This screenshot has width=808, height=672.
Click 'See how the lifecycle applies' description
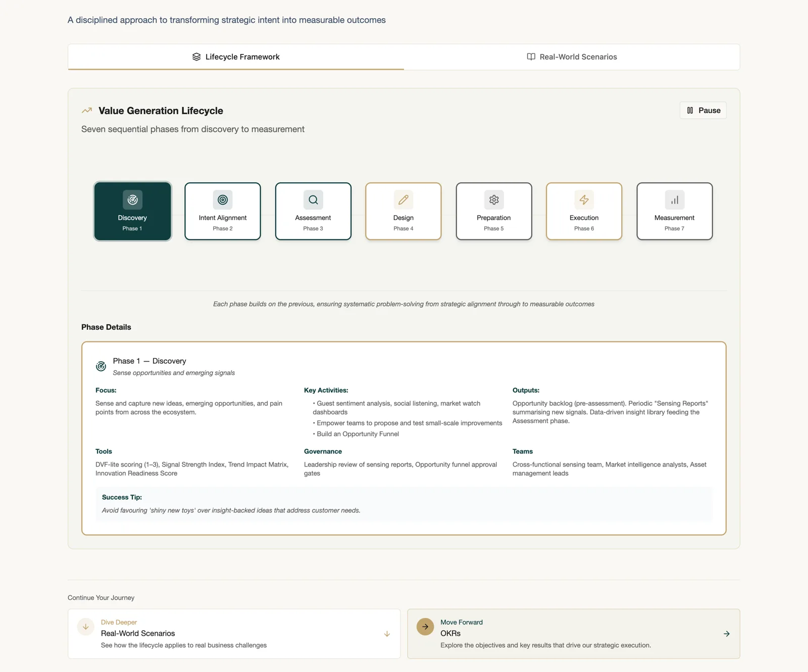pyautogui.click(x=184, y=645)
